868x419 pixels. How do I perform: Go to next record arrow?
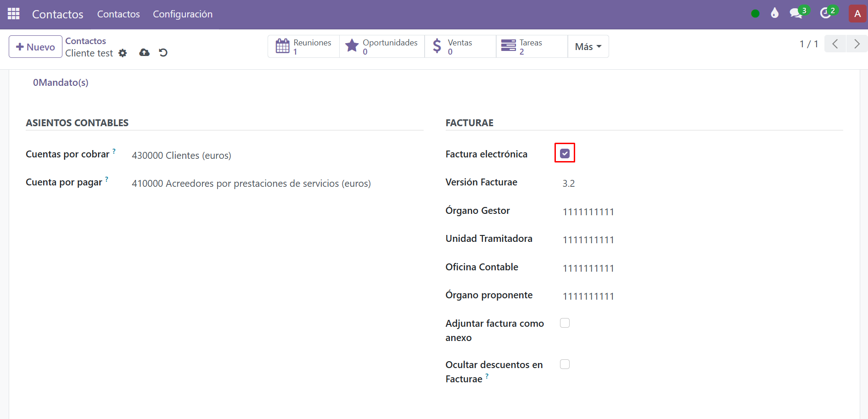tap(857, 44)
